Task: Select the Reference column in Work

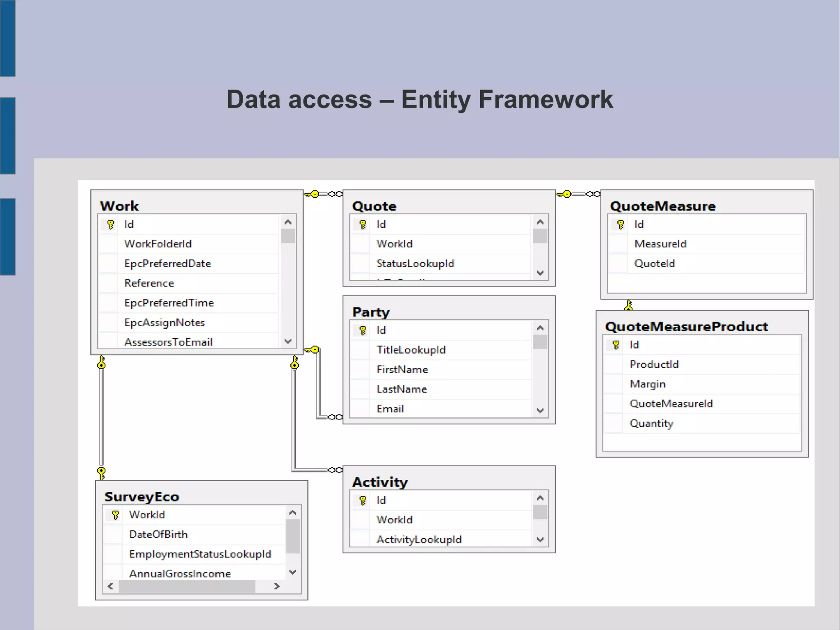Action: click(189, 283)
